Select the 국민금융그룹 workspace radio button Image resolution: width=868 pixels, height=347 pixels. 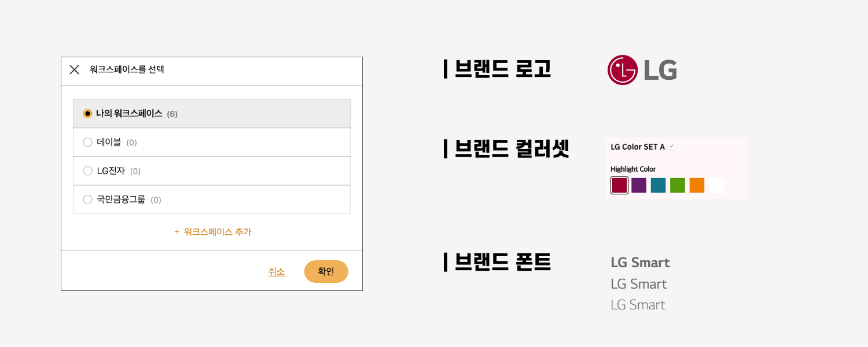coord(89,199)
